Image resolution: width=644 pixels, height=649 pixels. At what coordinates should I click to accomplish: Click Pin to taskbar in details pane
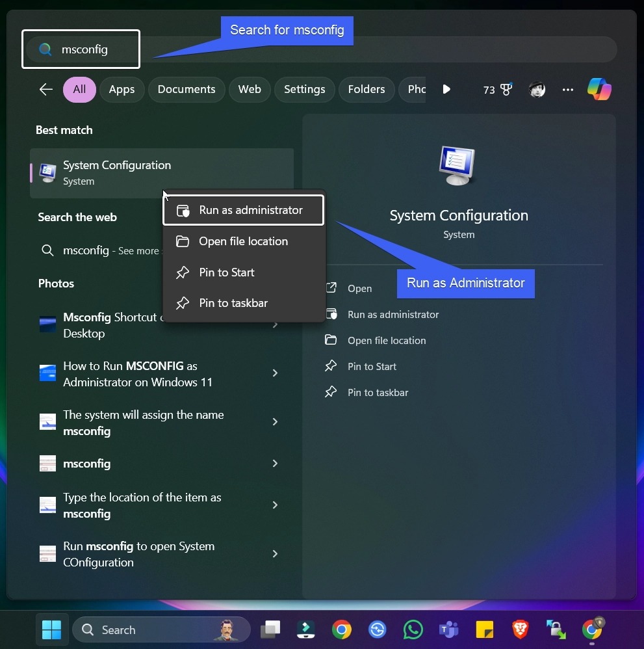pyautogui.click(x=378, y=392)
